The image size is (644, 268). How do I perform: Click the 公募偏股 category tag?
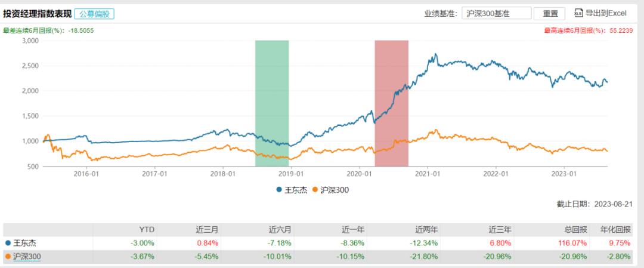(x=95, y=13)
